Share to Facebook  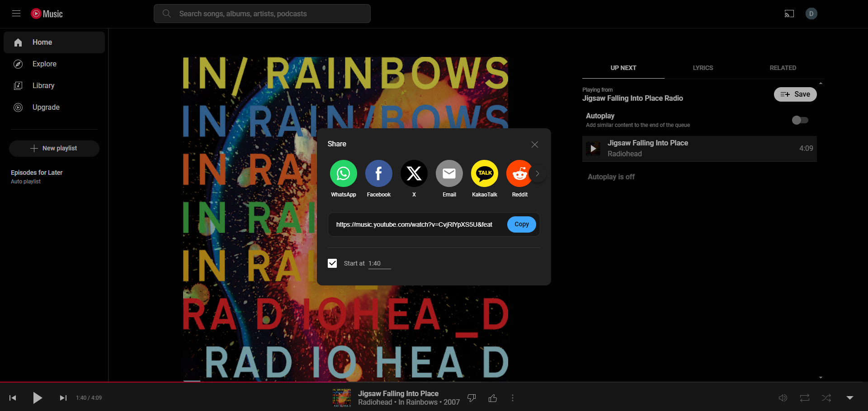pos(378,173)
